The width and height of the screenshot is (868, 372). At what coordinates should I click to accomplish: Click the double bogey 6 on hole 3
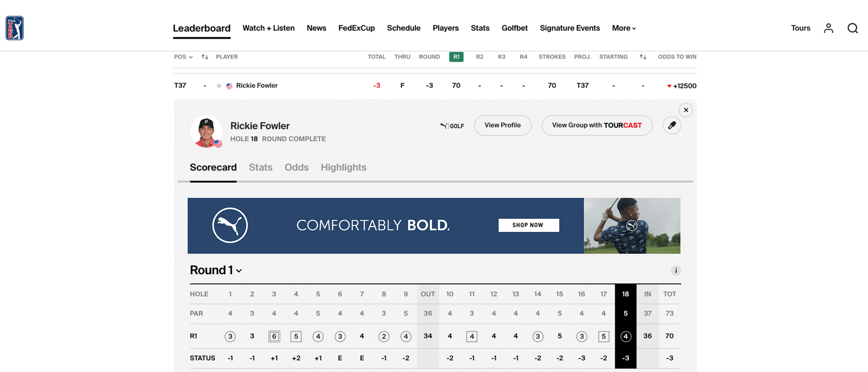pos(274,336)
